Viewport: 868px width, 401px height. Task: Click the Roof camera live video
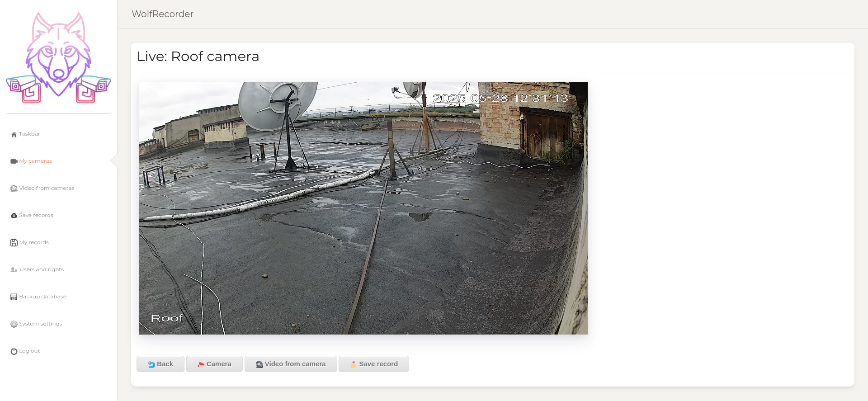click(x=363, y=208)
